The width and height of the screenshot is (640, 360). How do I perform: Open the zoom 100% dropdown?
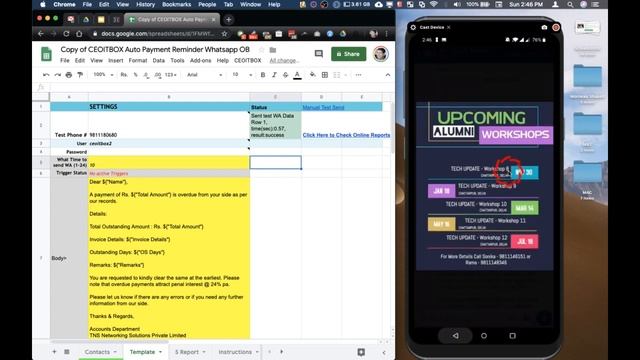103,75
